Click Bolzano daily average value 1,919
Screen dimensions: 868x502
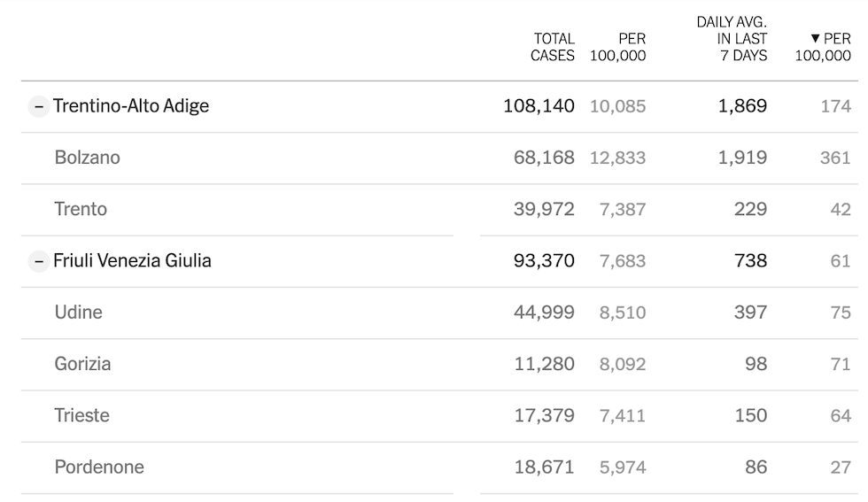(742, 158)
